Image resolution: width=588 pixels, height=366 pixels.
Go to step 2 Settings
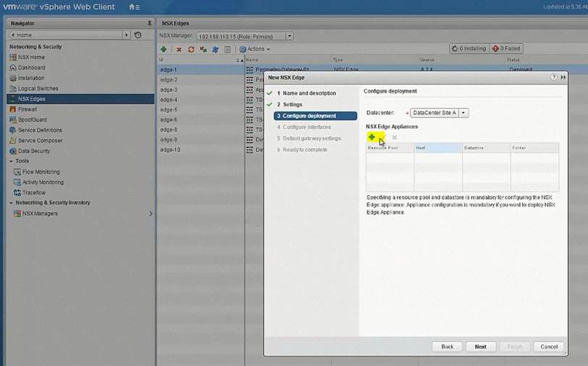293,104
